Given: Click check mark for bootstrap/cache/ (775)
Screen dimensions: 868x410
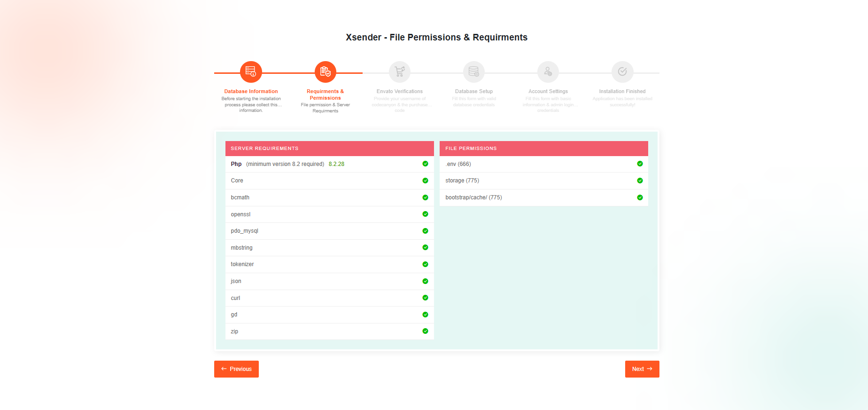Looking at the screenshot, I should pyautogui.click(x=640, y=197).
